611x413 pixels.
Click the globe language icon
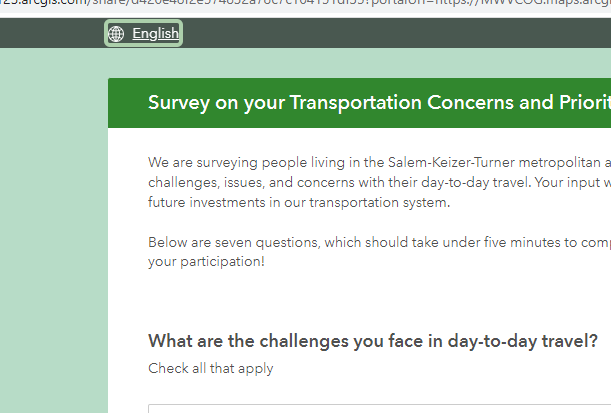pyautogui.click(x=117, y=34)
